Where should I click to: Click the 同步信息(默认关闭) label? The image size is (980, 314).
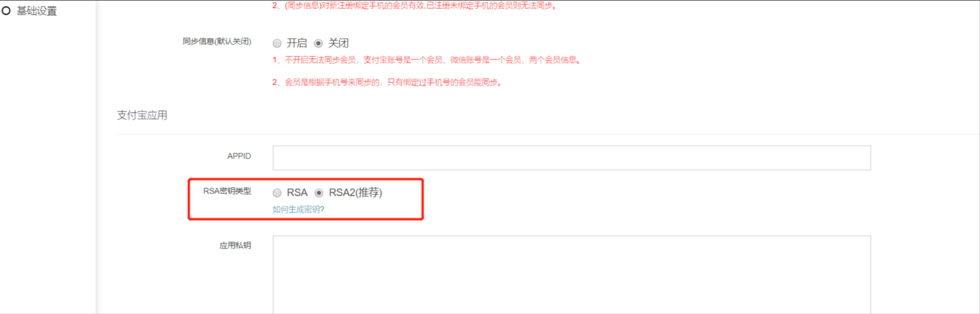217,41
